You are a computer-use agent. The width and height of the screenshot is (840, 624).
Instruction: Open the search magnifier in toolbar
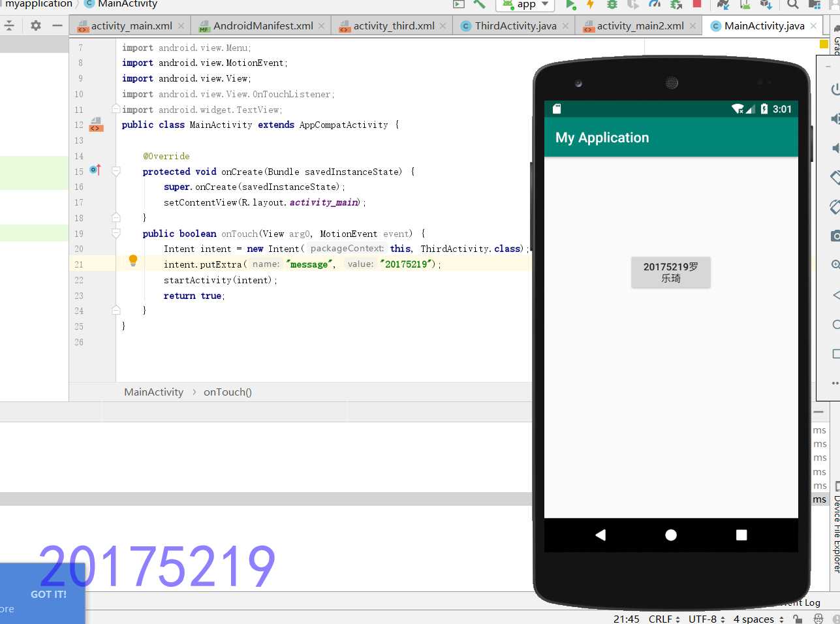[x=792, y=5]
